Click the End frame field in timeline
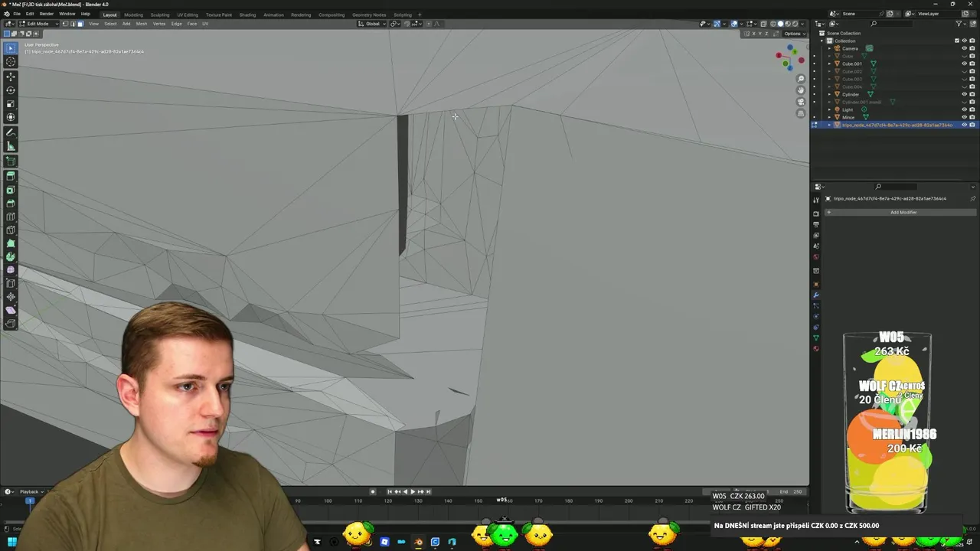This screenshot has height=551, width=980. pos(790,491)
